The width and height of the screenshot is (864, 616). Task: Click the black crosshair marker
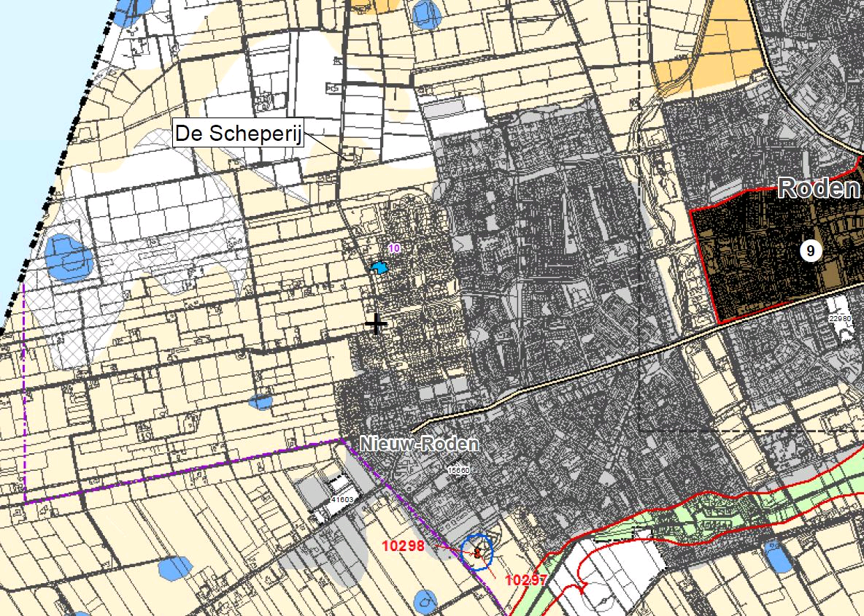[x=377, y=323]
